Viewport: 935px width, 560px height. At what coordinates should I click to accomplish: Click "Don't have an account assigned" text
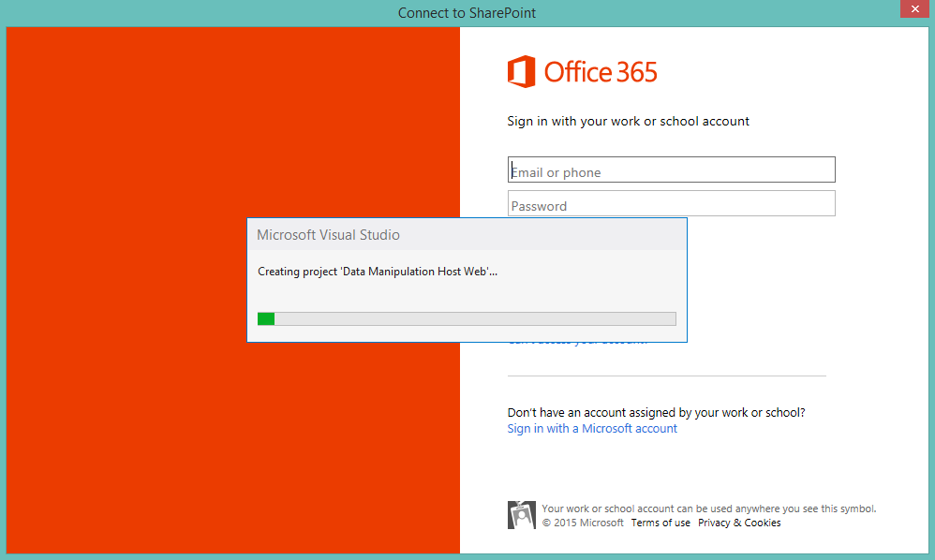click(657, 412)
